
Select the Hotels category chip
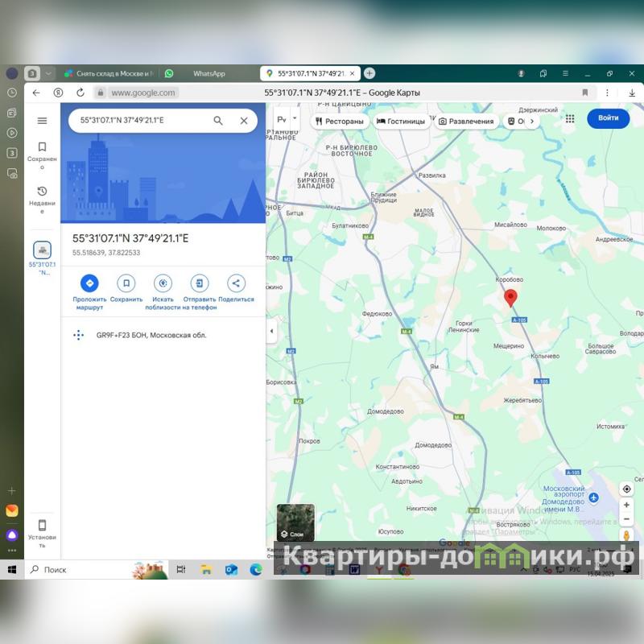point(401,122)
